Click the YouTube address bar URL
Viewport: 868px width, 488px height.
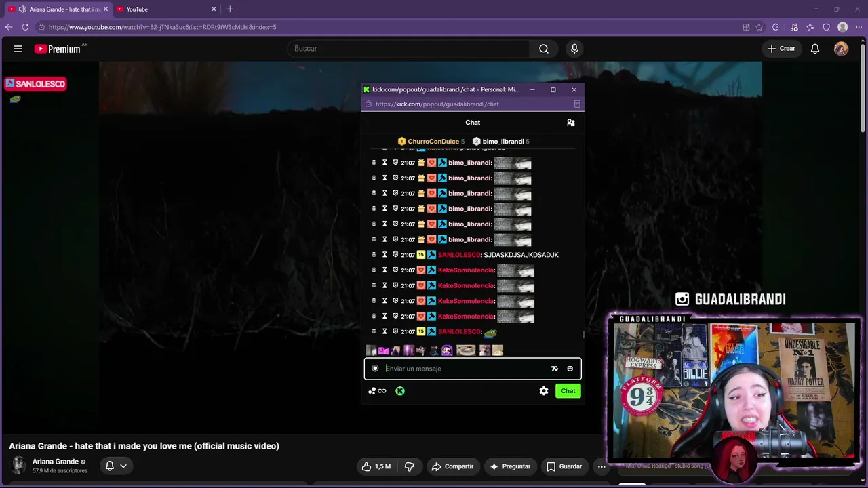pos(163,27)
